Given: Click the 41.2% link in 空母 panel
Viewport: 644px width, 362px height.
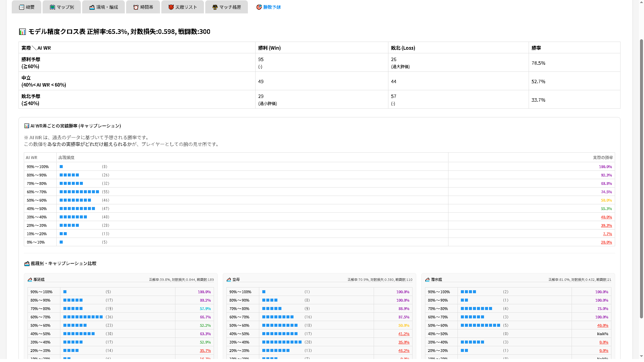Looking at the screenshot, I should (404, 334).
